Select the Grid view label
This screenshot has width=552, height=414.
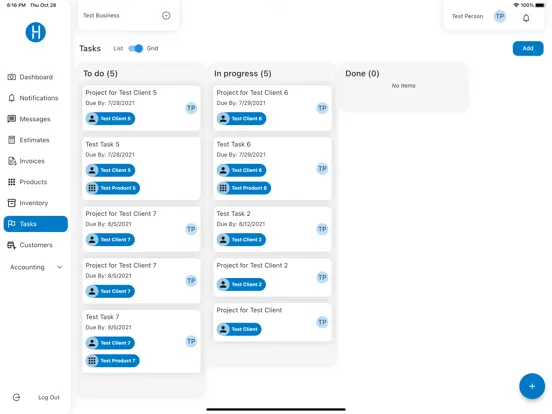152,48
